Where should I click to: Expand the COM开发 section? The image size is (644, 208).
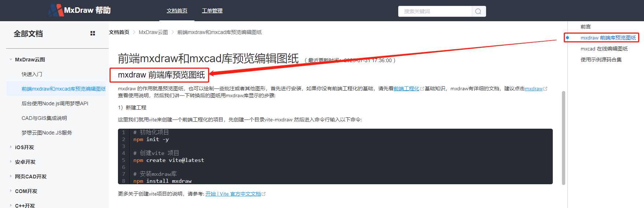tap(11, 191)
